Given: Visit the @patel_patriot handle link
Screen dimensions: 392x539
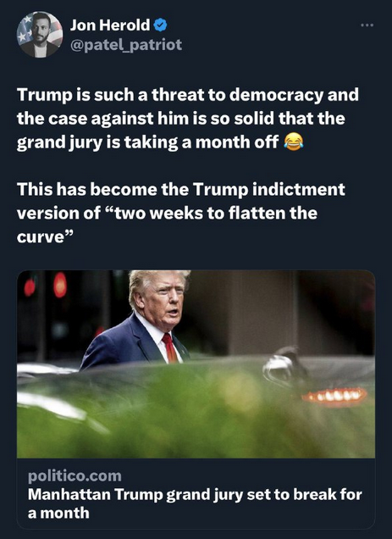Looking at the screenshot, I should [x=126, y=45].
